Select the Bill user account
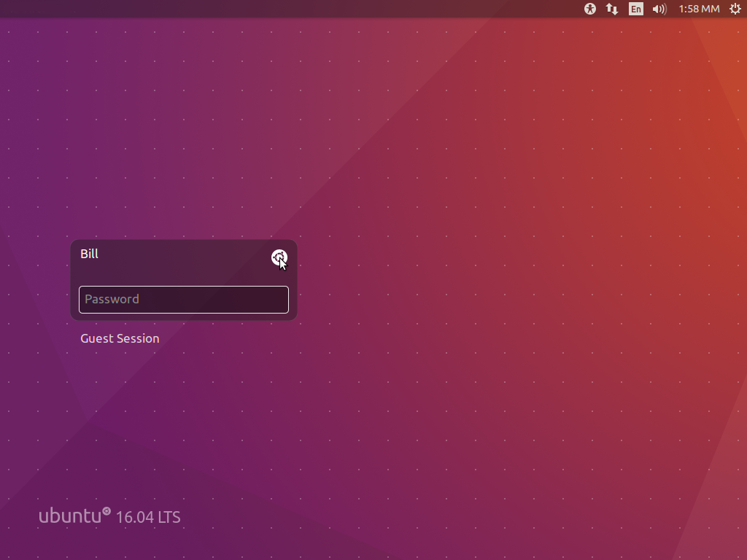The height and width of the screenshot is (560, 747). [x=90, y=254]
